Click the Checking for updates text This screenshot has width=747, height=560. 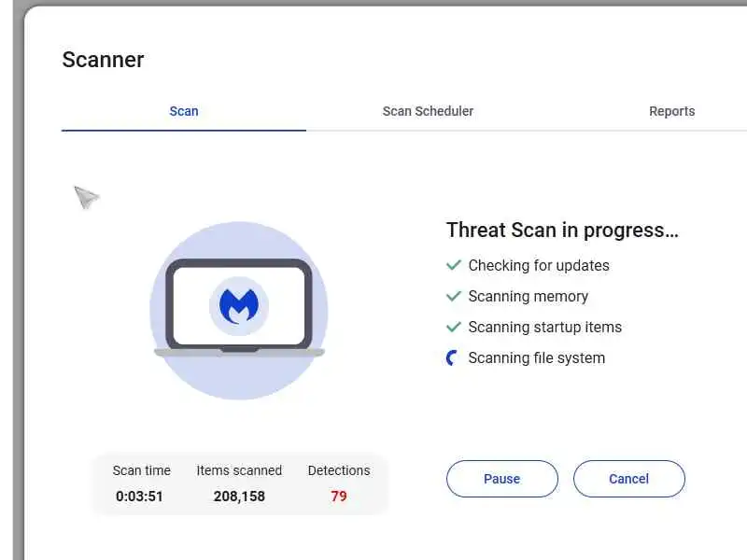[x=539, y=266]
